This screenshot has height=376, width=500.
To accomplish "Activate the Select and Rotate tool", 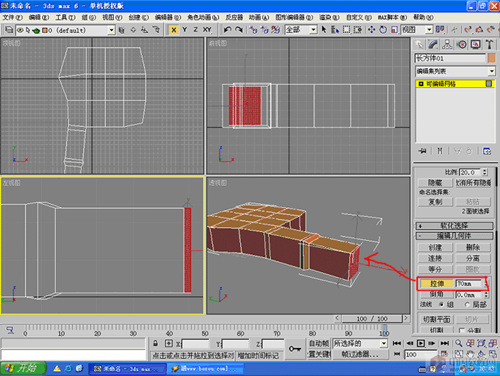I will click(x=383, y=30).
